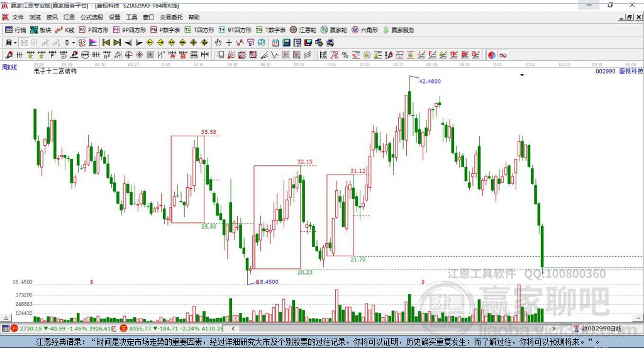The width and height of the screenshot is (644, 348).
Task: Open the 9T四方形 tool
Action: click(235, 30)
